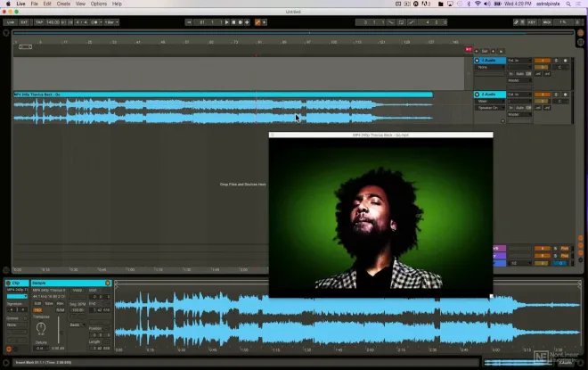Open the 2 Audio Speaker On control chooser
The width and height of the screenshot is (588, 370).
click(490, 108)
